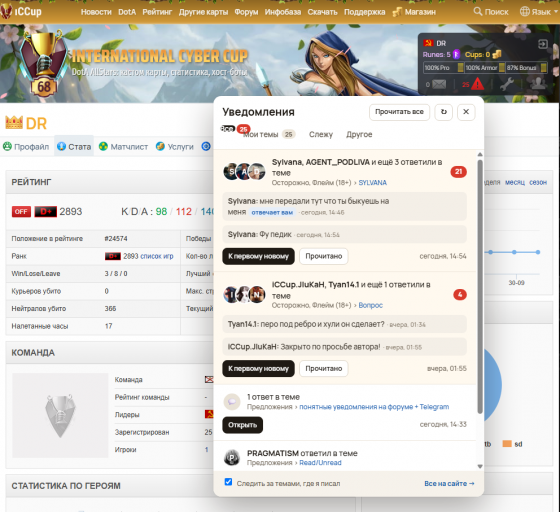
Task: Click the avatar group of ICCup.JIuKaH notification
Action: coord(244,295)
